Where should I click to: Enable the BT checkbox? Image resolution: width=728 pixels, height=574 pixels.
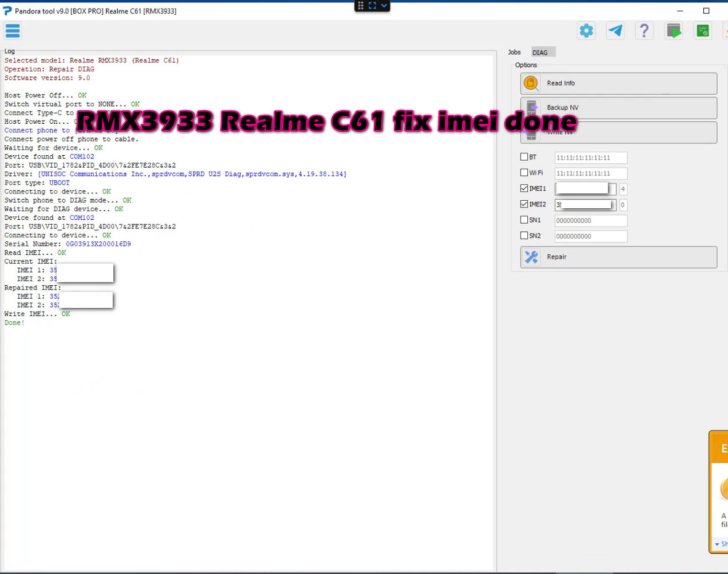(x=524, y=157)
